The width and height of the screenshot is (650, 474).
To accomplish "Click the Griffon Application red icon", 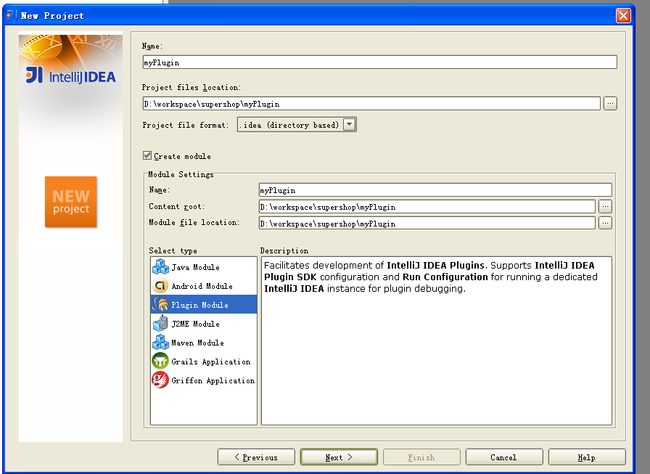I will coord(160,380).
